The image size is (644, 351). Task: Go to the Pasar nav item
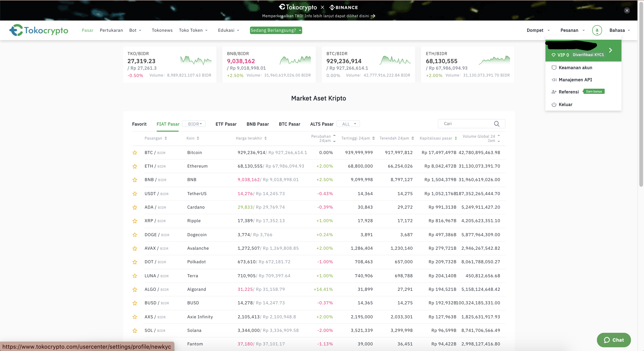[87, 30]
